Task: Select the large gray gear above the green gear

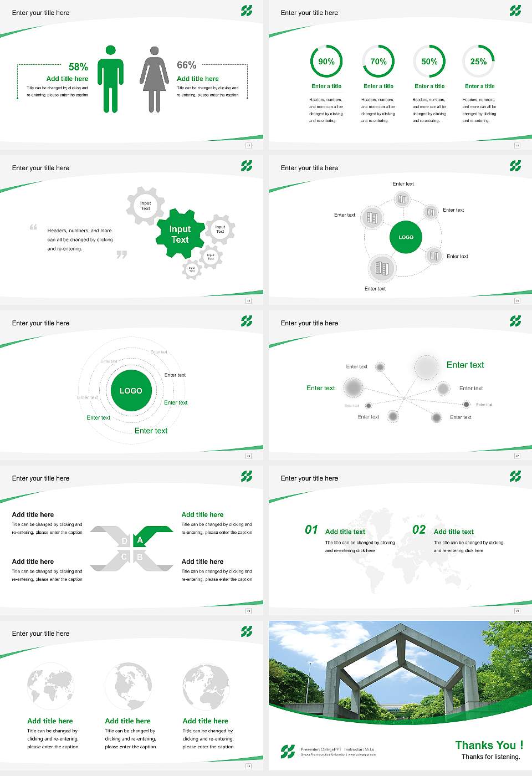Action: 145,206
